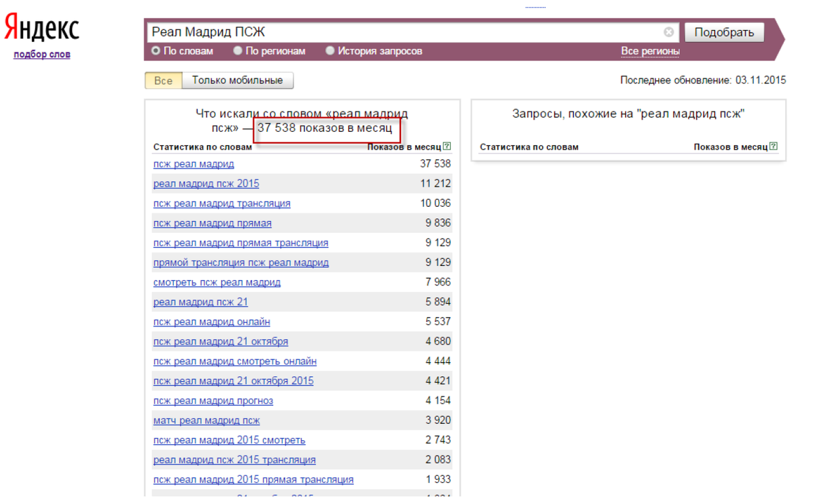This screenshot has height=504, width=815.
Task: Open the 'реал мадрид псж 2015' query
Action: (x=206, y=183)
